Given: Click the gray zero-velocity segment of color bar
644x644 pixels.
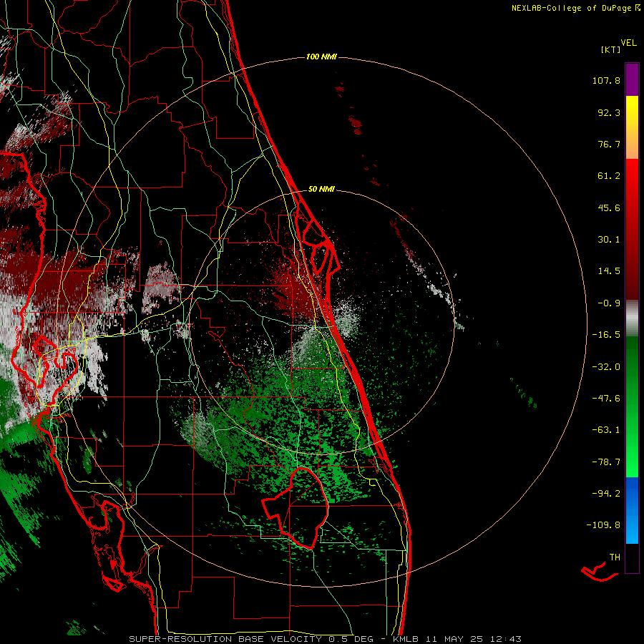Looking at the screenshot, I should (632, 318).
